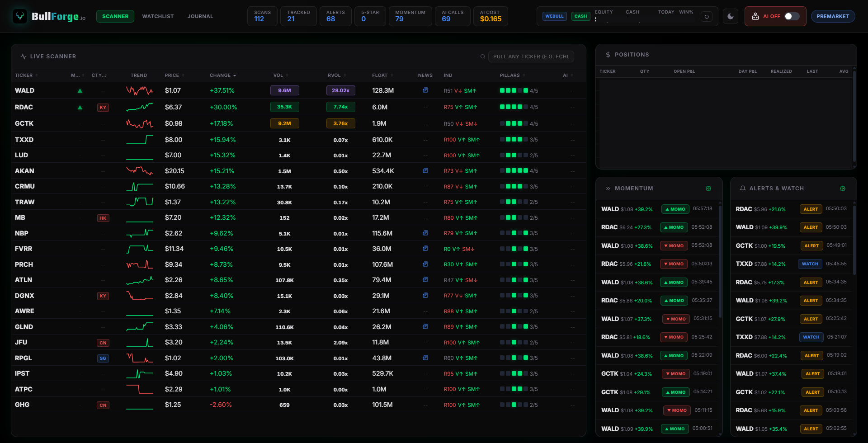868x443 pixels.
Task: Click the ALERT badge for RDAC at 05:50:03
Action: click(x=811, y=209)
